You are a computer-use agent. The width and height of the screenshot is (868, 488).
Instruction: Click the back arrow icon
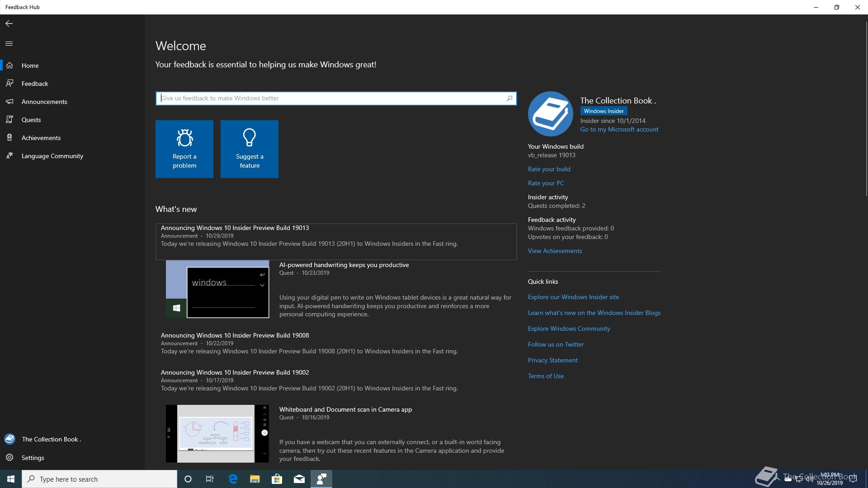tap(9, 23)
